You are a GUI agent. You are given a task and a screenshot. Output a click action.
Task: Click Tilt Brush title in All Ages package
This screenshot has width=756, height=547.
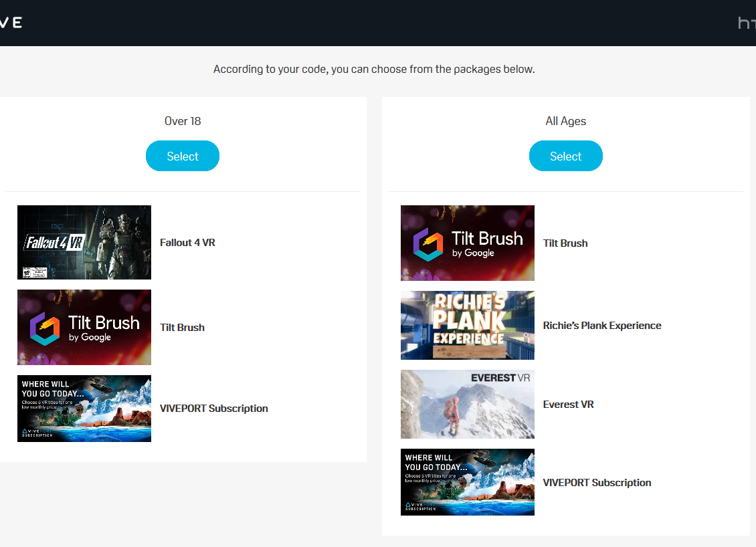tap(565, 243)
